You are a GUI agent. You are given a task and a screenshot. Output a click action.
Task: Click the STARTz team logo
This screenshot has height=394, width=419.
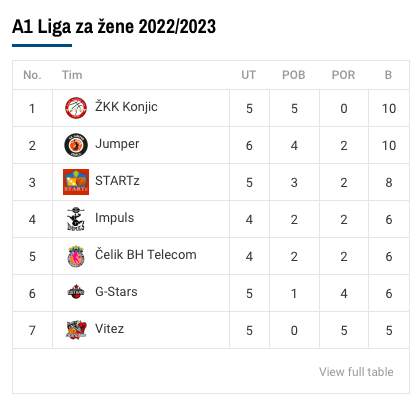click(x=76, y=182)
